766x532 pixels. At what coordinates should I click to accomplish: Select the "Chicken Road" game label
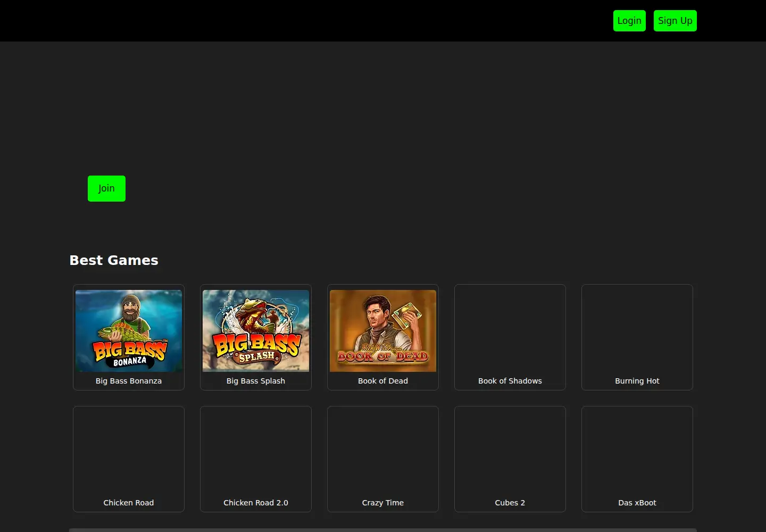click(129, 503)
